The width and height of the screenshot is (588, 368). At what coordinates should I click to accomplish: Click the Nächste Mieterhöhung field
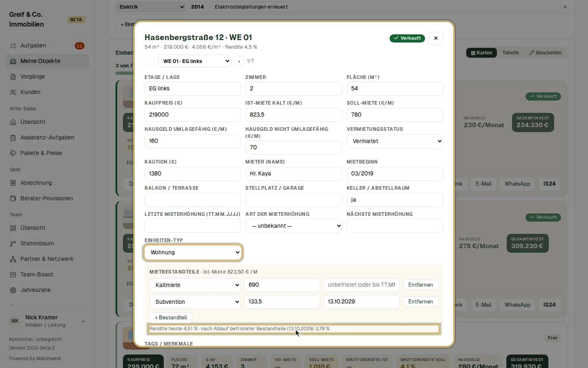[x=395, y=226]
